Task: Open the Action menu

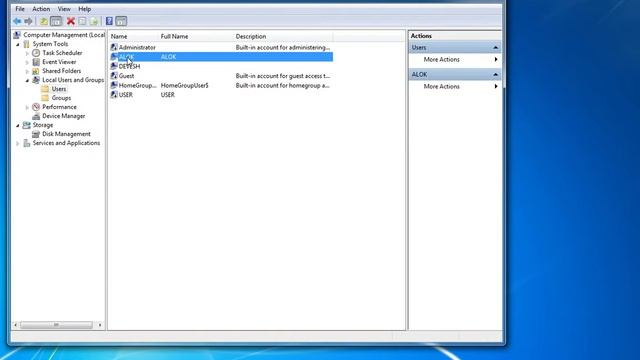Action: click(x=41, y=9)
